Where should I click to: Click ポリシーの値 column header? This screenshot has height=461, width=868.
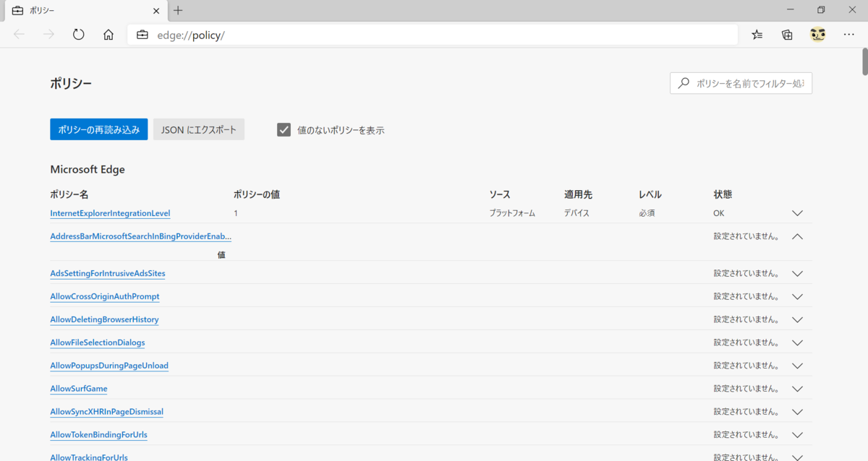(x=257, y=194)
